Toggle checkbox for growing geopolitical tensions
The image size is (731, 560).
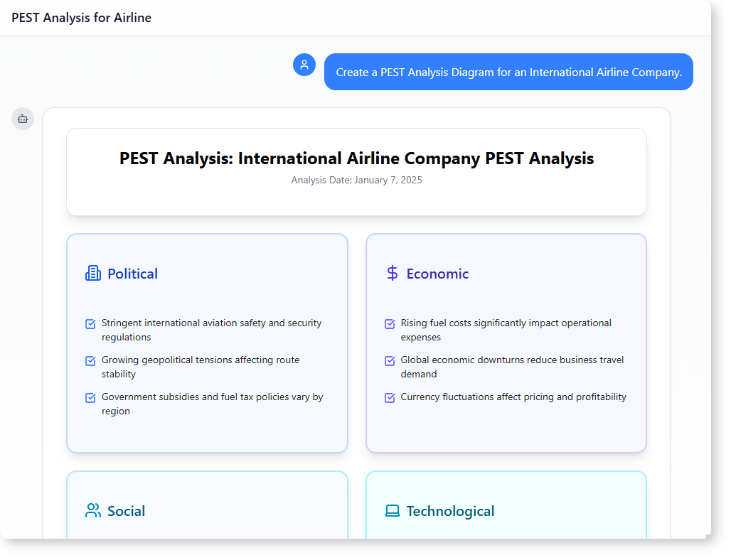pyautogui.click(x=90, y=361)
